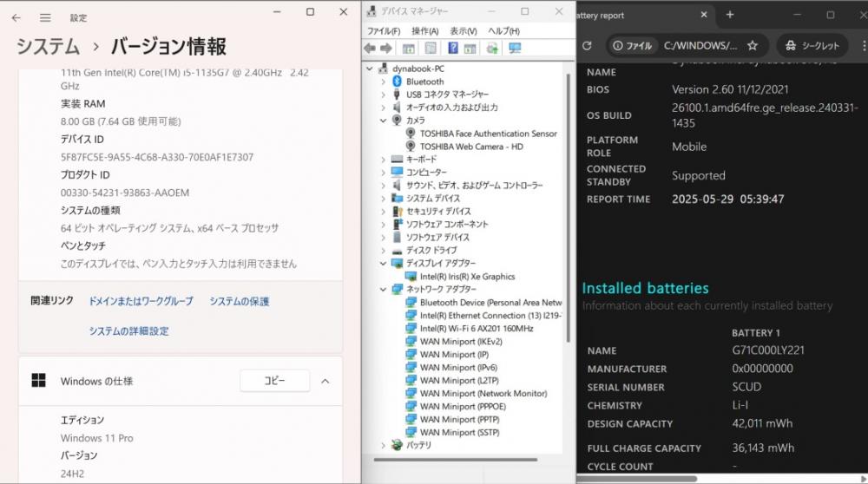Click the Device Manager horizontal scrollbar
Image resolution: width=868 pixels, height=484 pixels.
coord(456,459)
